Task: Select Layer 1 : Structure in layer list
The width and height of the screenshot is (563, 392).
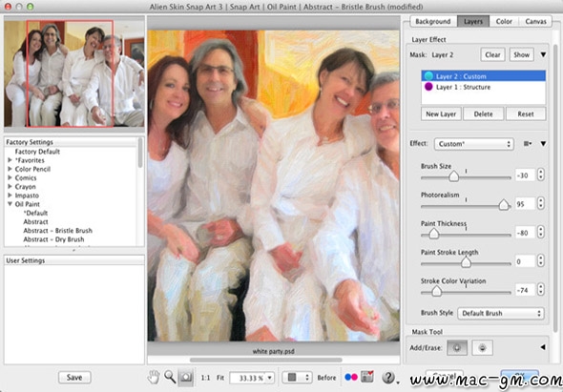Action: [483, 87]
